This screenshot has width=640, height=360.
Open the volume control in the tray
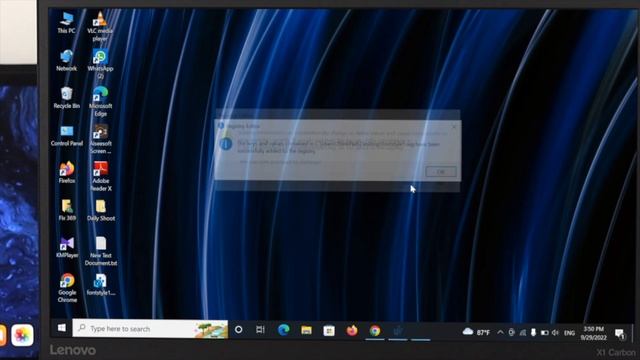(x=555, y=333)
